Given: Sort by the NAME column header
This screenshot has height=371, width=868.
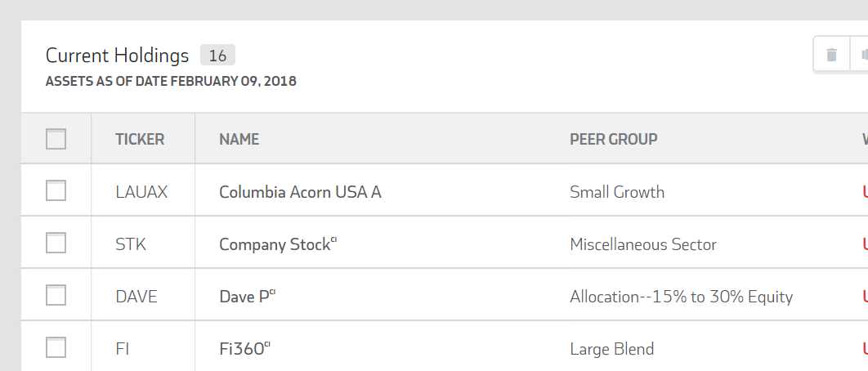Looking at the screenshot, I should point(239,140).
